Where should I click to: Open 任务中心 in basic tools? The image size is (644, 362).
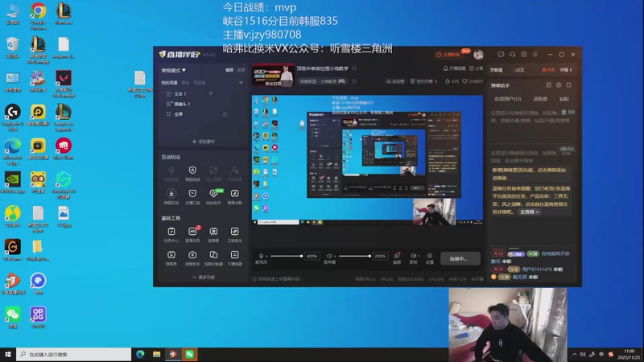click(171, 234)
